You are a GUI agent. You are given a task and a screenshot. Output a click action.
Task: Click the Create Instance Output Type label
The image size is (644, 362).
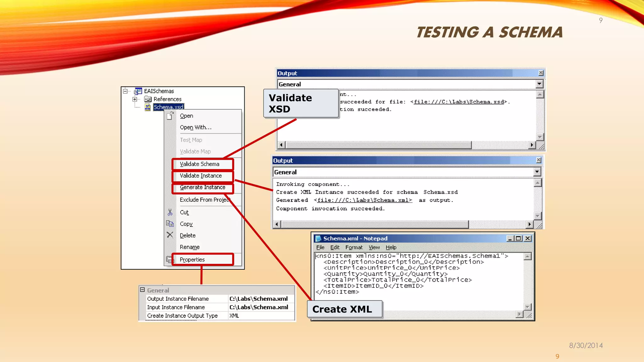coord(182,316)
